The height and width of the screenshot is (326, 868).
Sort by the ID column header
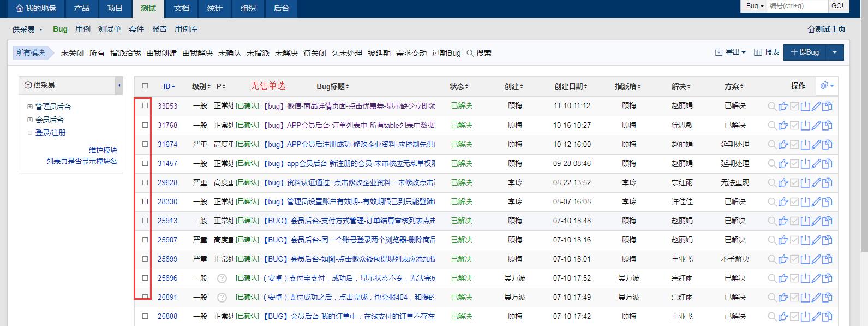[169, 86]
